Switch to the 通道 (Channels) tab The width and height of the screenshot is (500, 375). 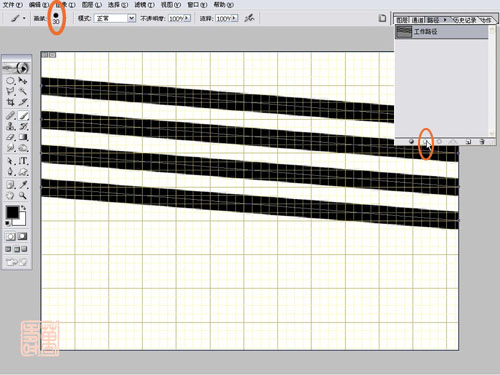418,20
